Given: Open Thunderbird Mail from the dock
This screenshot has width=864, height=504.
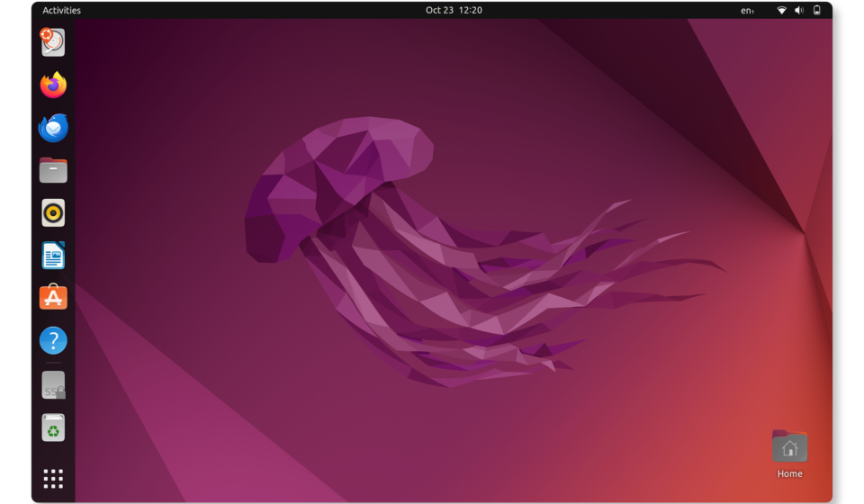Looking at the screenshot, I should click(53, 128).
